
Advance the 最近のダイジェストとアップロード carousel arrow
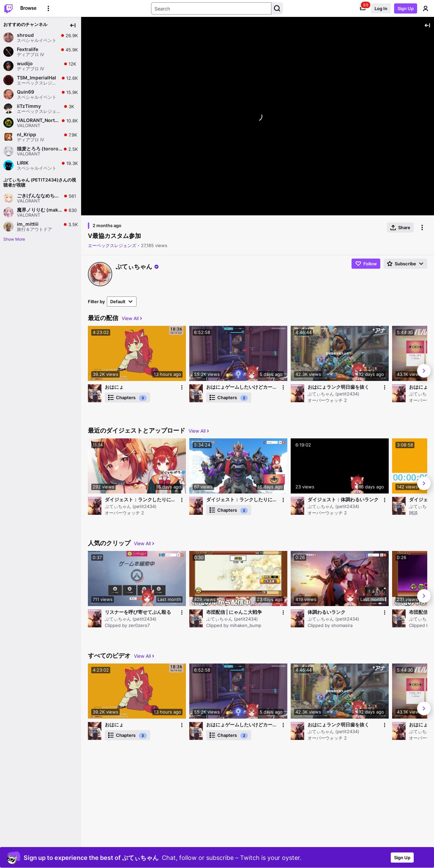tap(424, 483)
